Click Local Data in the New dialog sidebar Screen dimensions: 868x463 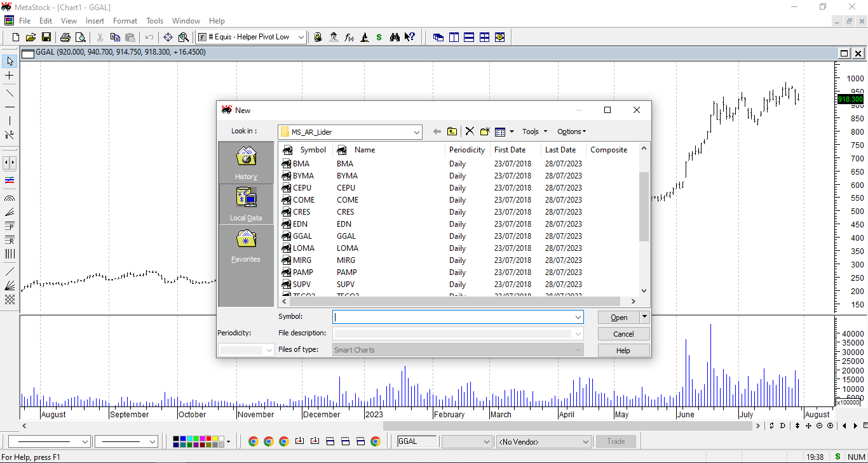(x=246, y=205)
